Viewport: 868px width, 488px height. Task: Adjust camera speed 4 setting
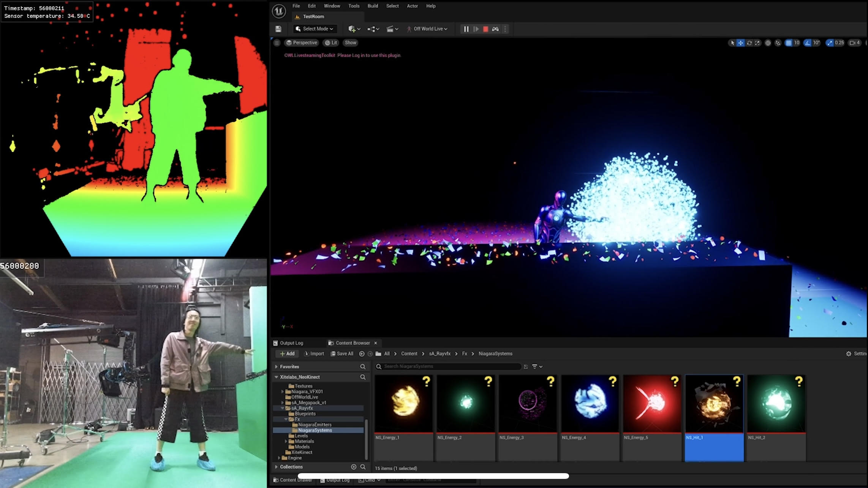coord(855,43)
